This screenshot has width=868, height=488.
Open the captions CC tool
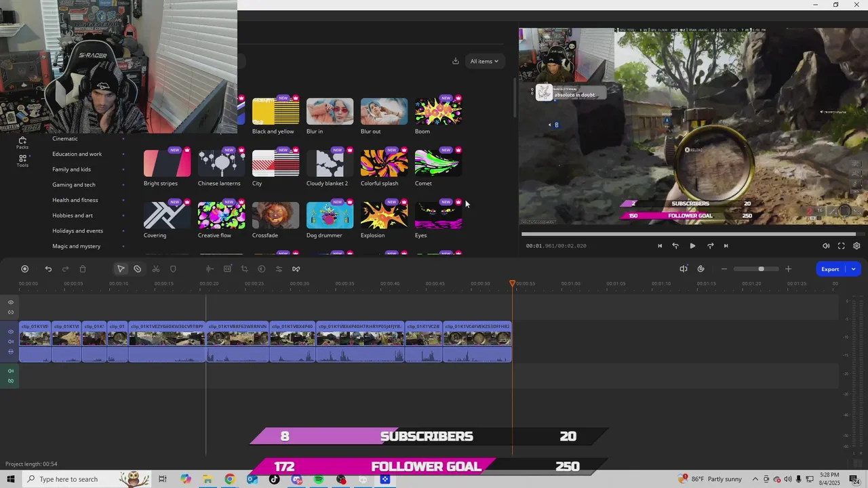click(x=227, y=269)
